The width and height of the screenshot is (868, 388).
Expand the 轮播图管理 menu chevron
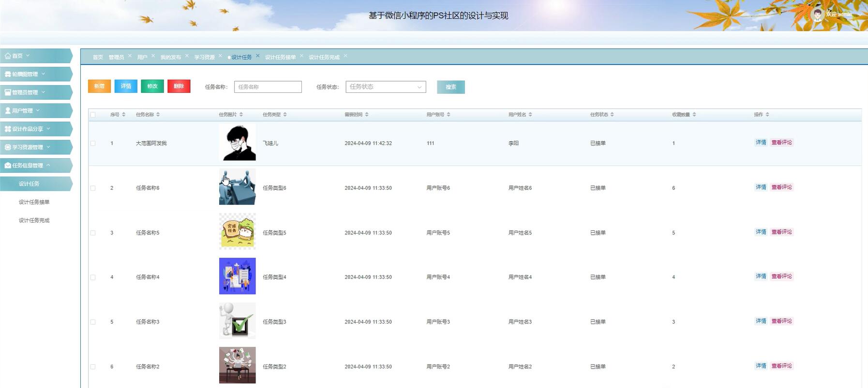(x=43, y=74)
